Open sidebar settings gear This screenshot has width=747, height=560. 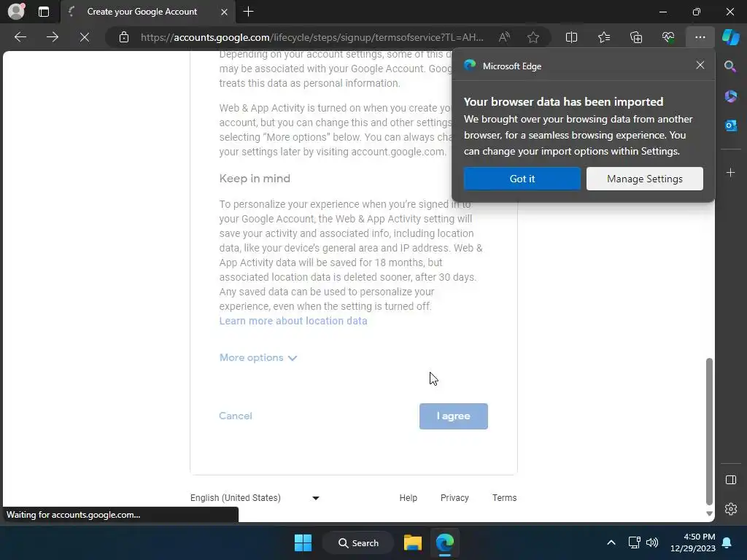point(730,509)
